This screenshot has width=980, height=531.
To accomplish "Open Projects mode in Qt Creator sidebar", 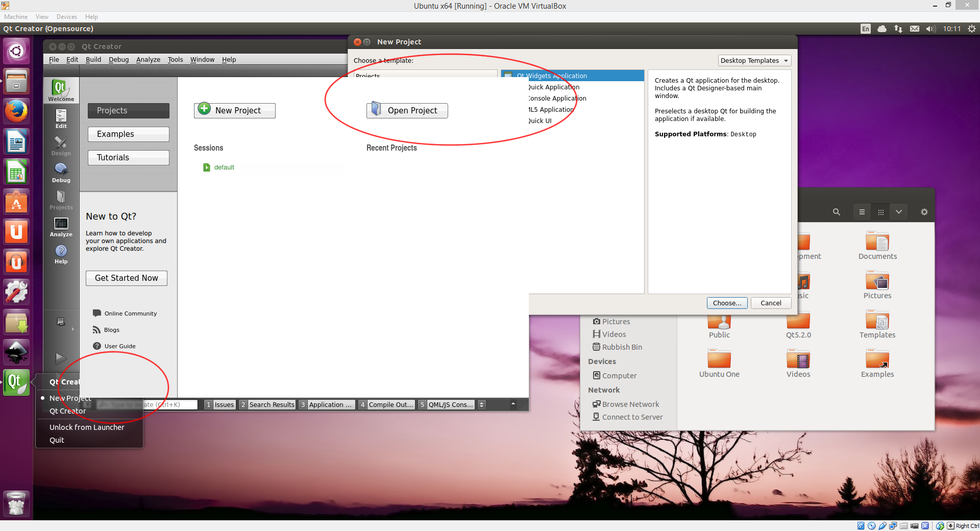I will pyautogui.click(x=61, y=200).
